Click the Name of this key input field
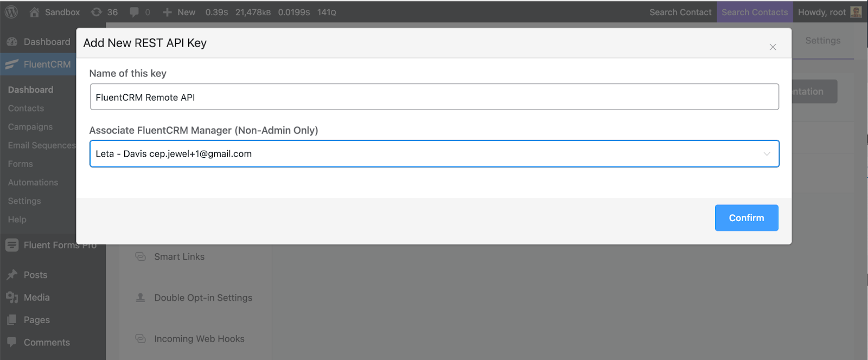 click(435, 97)
